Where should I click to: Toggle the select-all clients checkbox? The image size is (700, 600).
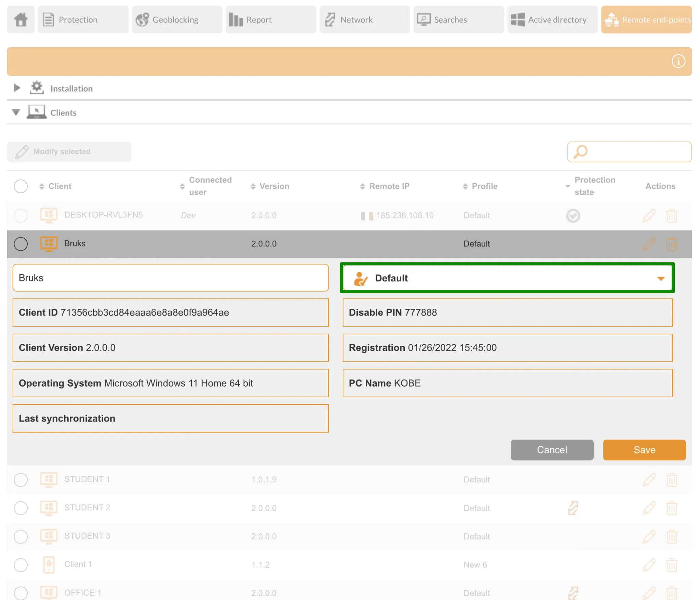(x=21, y=186)
